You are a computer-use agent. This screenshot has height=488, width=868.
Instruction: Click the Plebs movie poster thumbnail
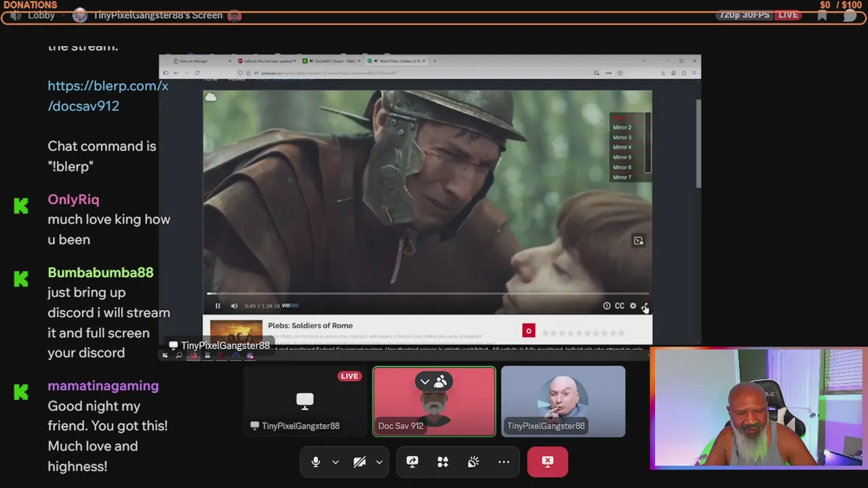236,331
